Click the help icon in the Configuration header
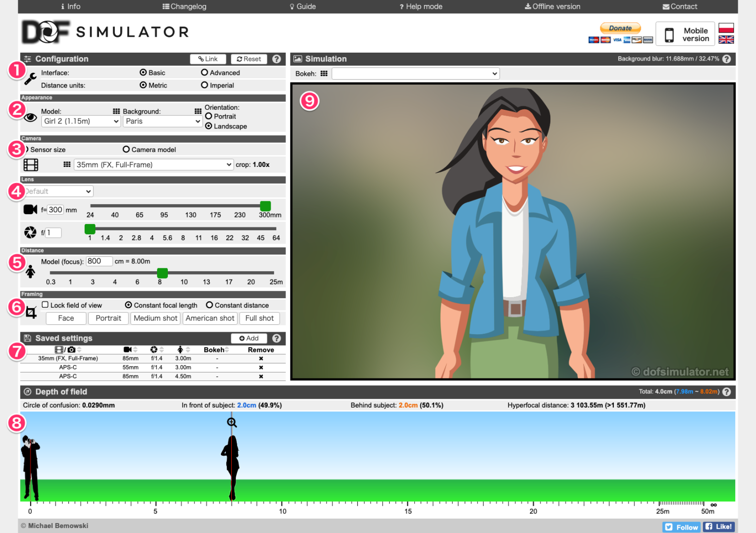Viewport: 756px width, 533px height. tap(277, 59)
